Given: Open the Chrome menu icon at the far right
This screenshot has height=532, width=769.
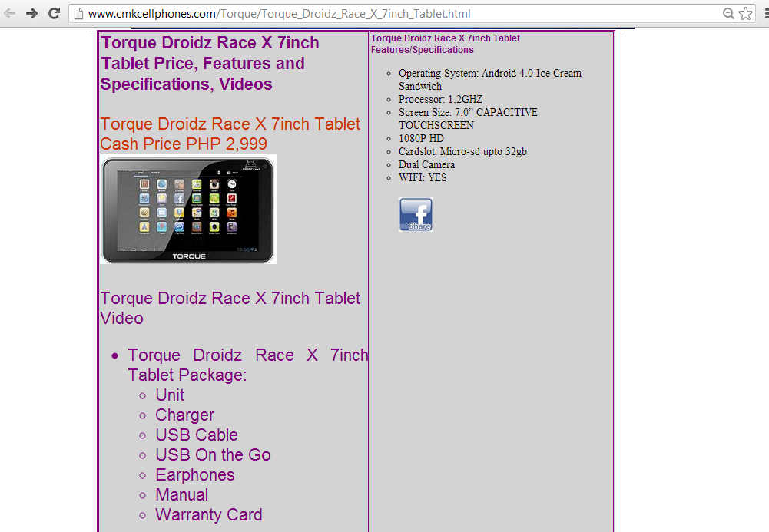Looking at the screenshot, I should click(766, 14).
